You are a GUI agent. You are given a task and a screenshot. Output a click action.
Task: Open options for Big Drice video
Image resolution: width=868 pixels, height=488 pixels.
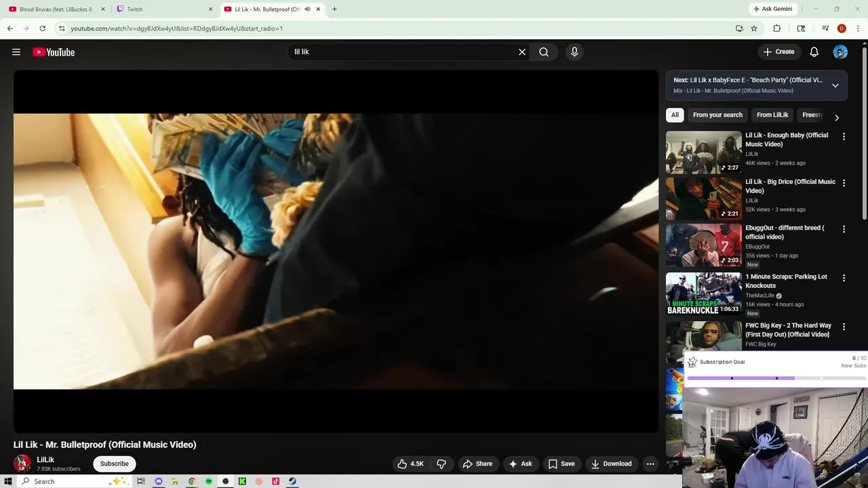coord(844,183)
